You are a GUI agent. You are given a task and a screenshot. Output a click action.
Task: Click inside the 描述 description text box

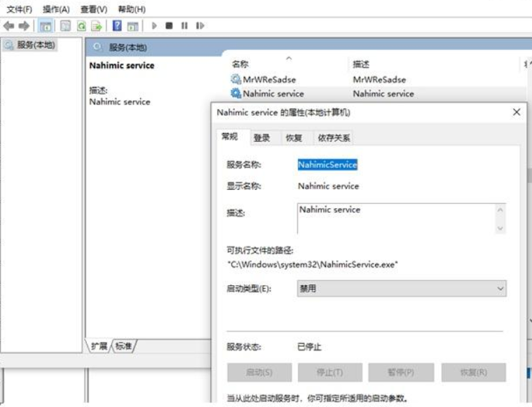tap(395, 219)
